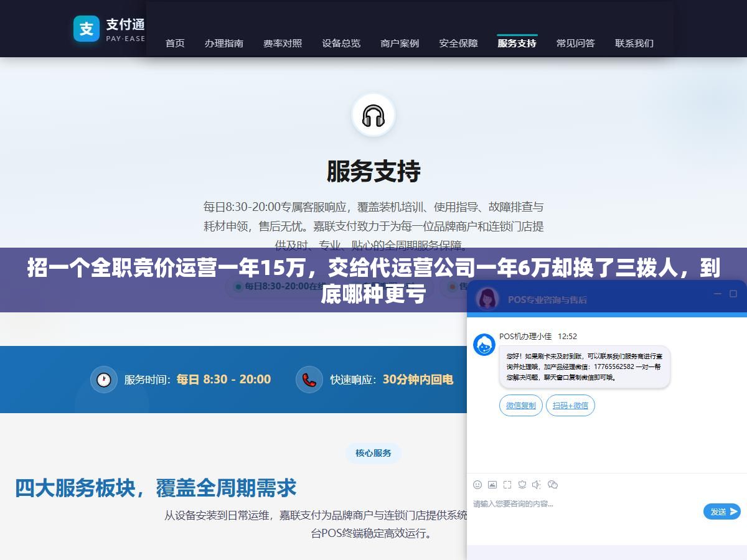The height and width of the screenshot is (560, 747).
Task: Click the 扫码+微信 button in chat
Action: click(x=571, y=406)
